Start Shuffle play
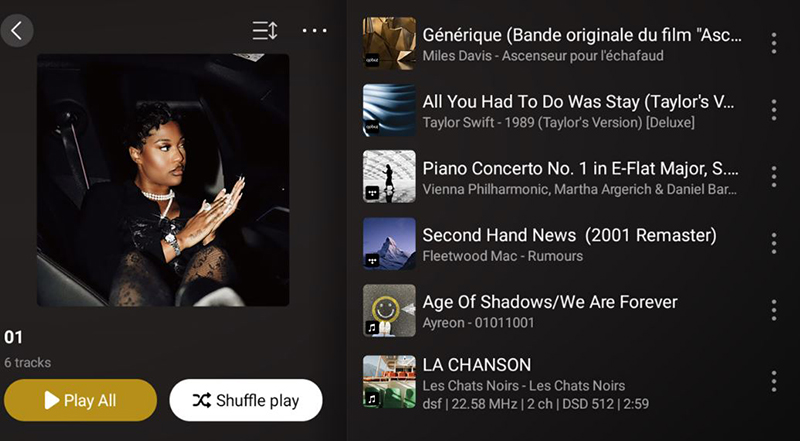 (246, 400)
